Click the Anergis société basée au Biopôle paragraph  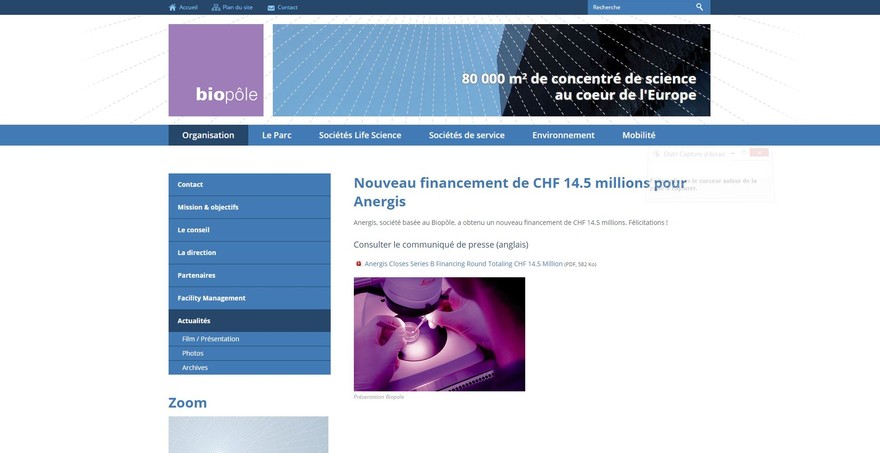pyautogui.click(x=511, y=222)
